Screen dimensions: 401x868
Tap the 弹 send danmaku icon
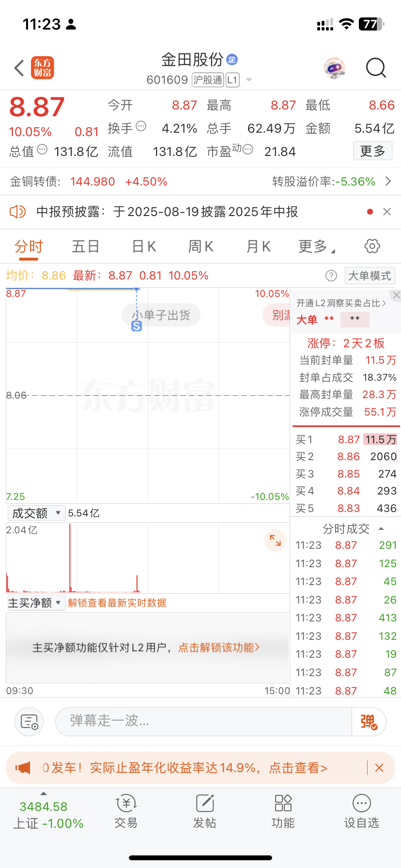coord(369,722)
